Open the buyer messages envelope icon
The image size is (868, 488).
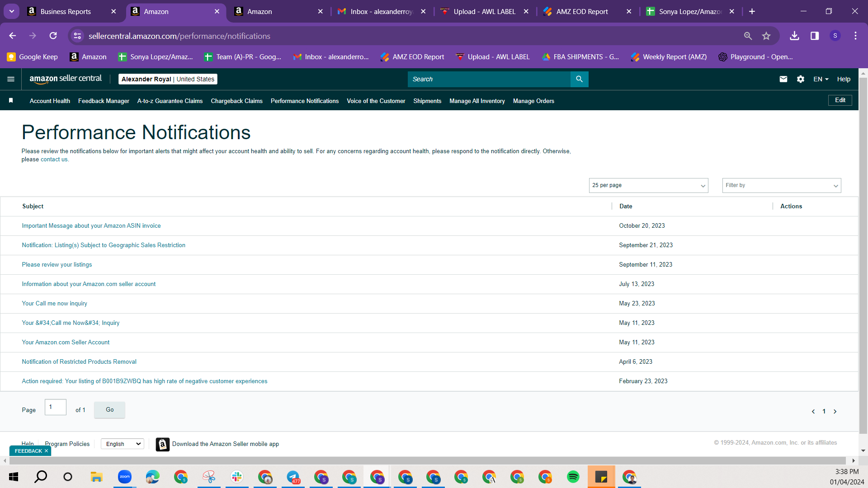(783, 79)
